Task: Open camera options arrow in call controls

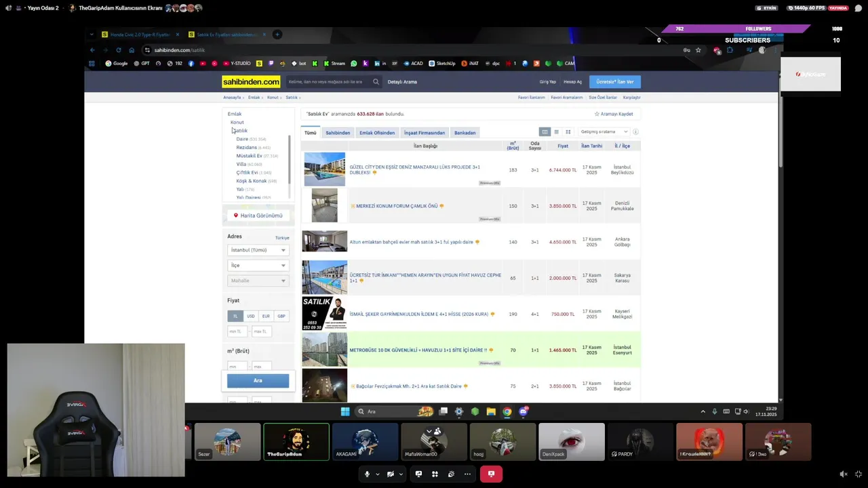Action: point(401,474)
